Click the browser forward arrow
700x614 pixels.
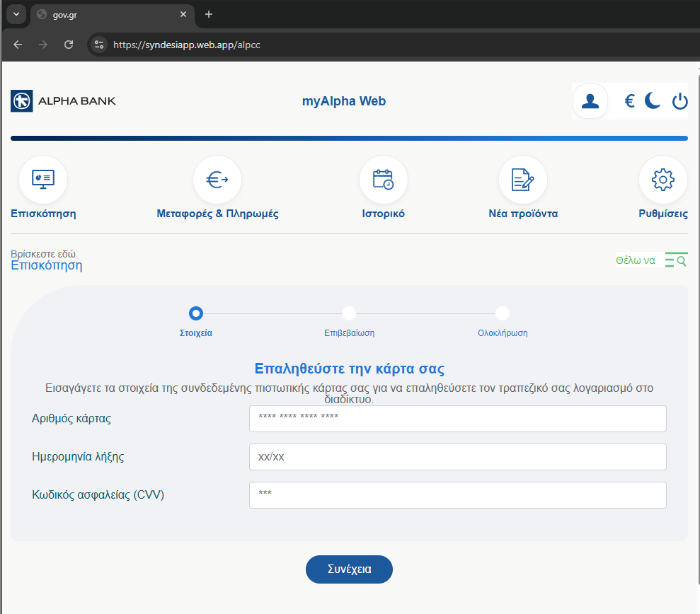[x=43, y=45]
